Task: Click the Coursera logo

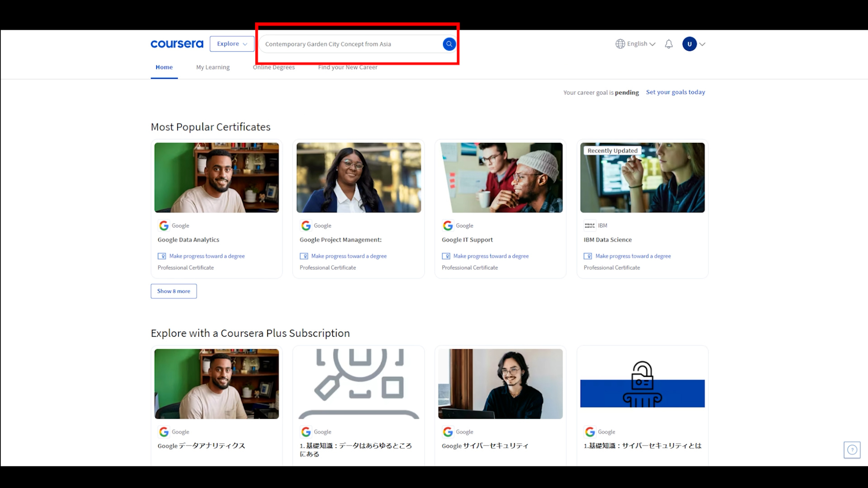Action: (177, 44)
